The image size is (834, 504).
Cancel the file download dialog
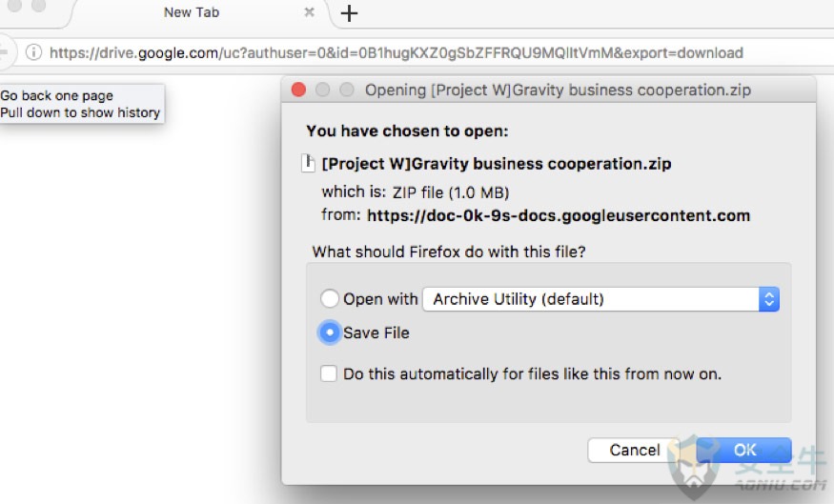pos(634,450)
